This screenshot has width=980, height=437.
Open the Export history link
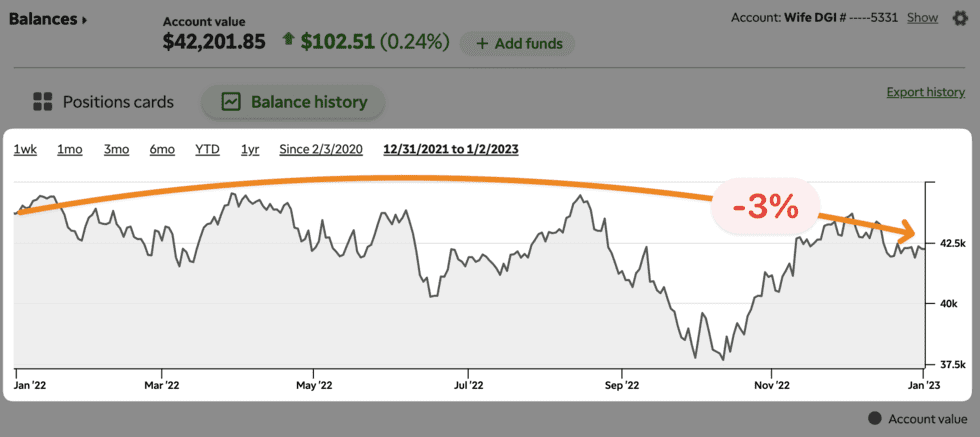pos(925,92)
